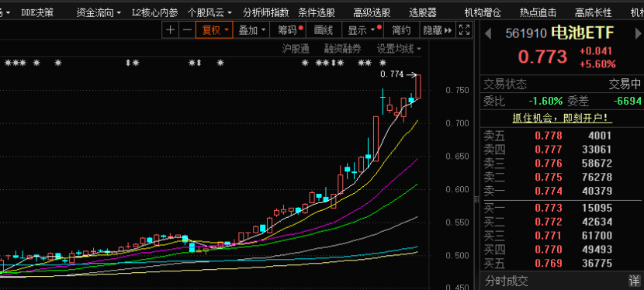Click 热点追击 menu item
Viewport: 644px width, 290px height.
tap(538, 12)
